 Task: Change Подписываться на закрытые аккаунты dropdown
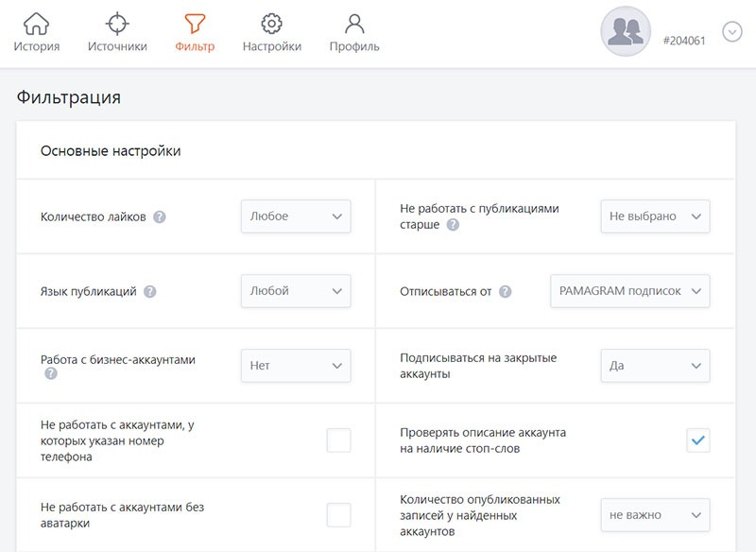click(655, 366)
